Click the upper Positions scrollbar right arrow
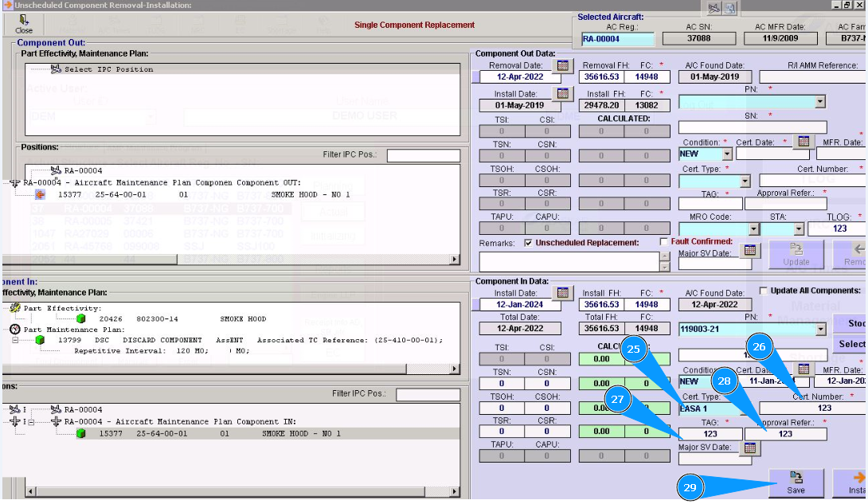Screen dimensions: 868x504 (x=455, y=259)
